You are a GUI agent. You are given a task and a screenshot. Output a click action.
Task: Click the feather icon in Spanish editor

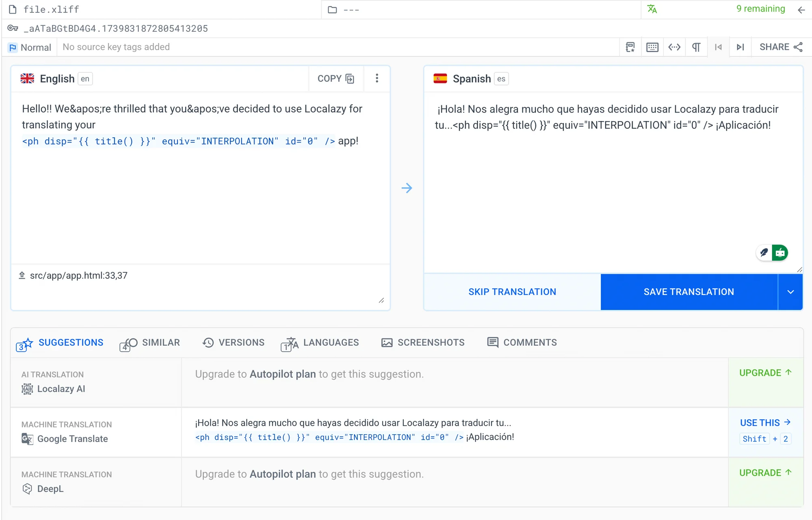tap(764, 253)
